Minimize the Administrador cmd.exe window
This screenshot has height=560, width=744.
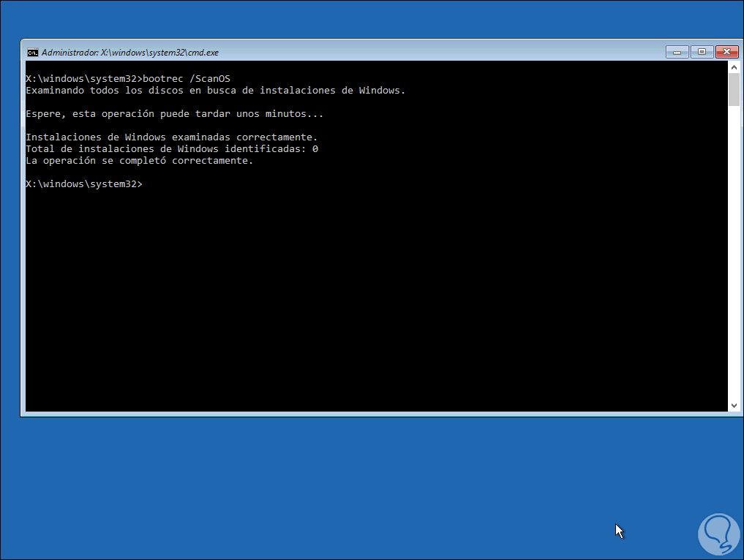pyautogui.click(x=677, y=52)
